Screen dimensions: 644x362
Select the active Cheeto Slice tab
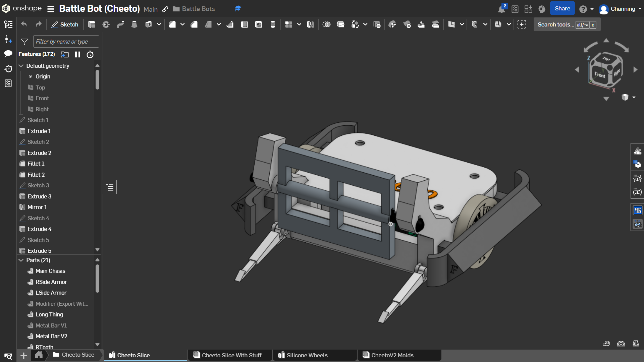(146, 355)
